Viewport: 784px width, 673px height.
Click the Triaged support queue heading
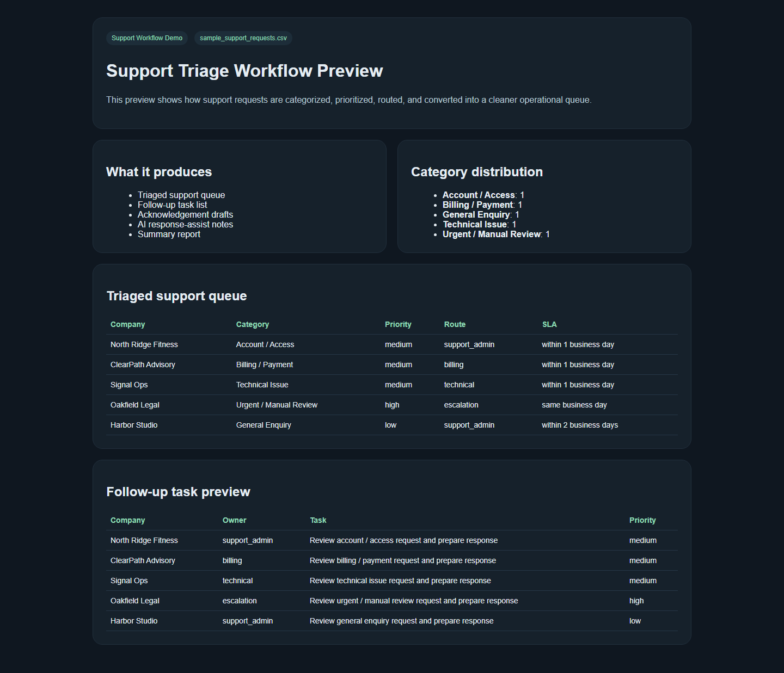[x=176, y=296]
